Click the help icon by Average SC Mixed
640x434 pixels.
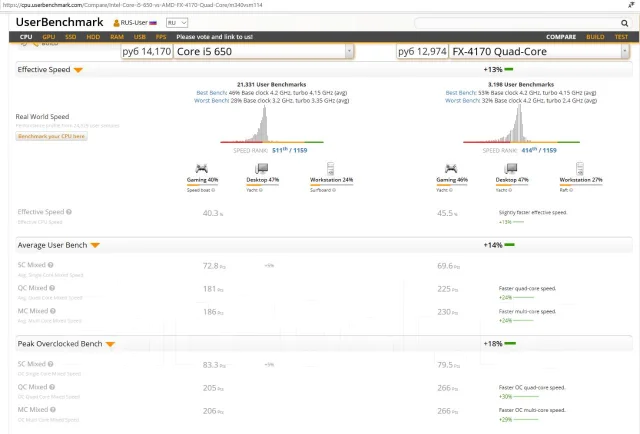click(51, 265)
